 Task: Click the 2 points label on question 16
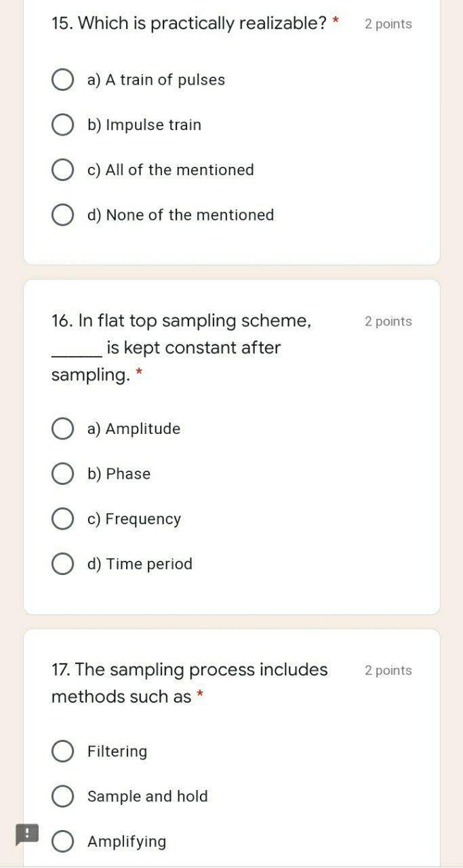tap(388, 321)
